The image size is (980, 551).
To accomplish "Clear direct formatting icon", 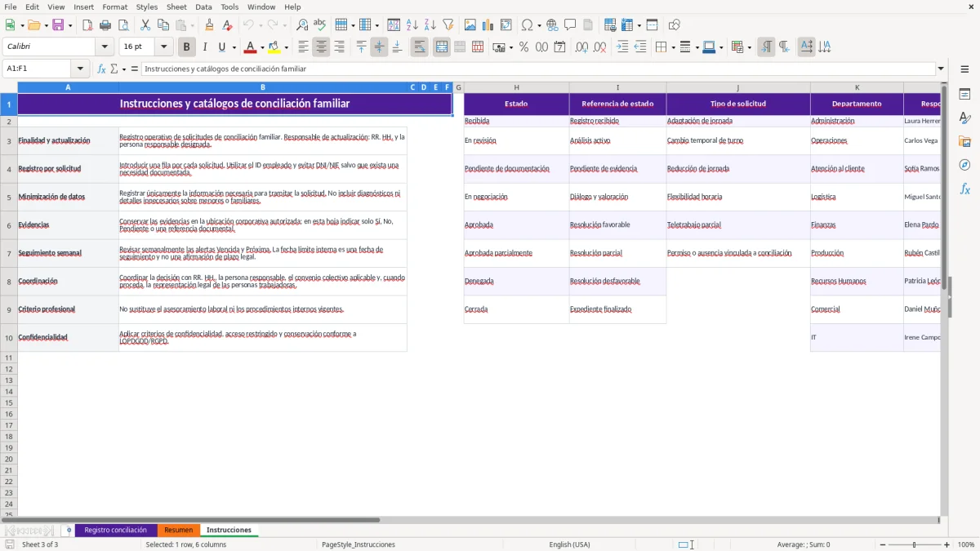I will pos(228,25).
